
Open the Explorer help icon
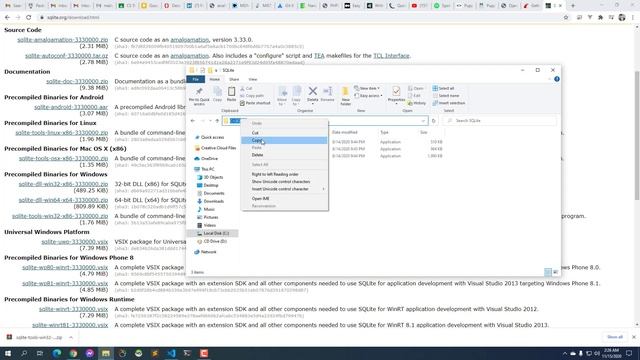point(557,79)
